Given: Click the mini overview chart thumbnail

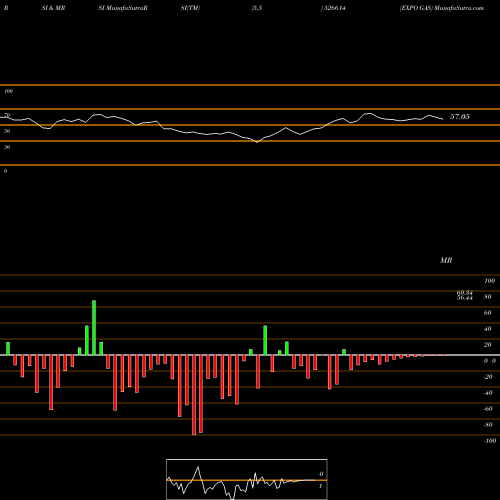Looking at the screenshot, I should (247, 479).
